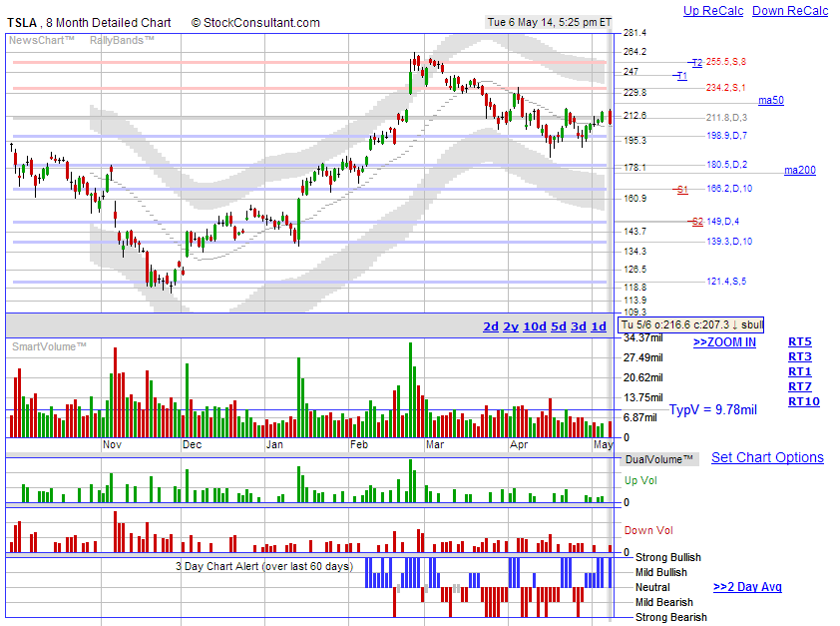
Task: Click the RallyBands label
Action: coord(122,40)
